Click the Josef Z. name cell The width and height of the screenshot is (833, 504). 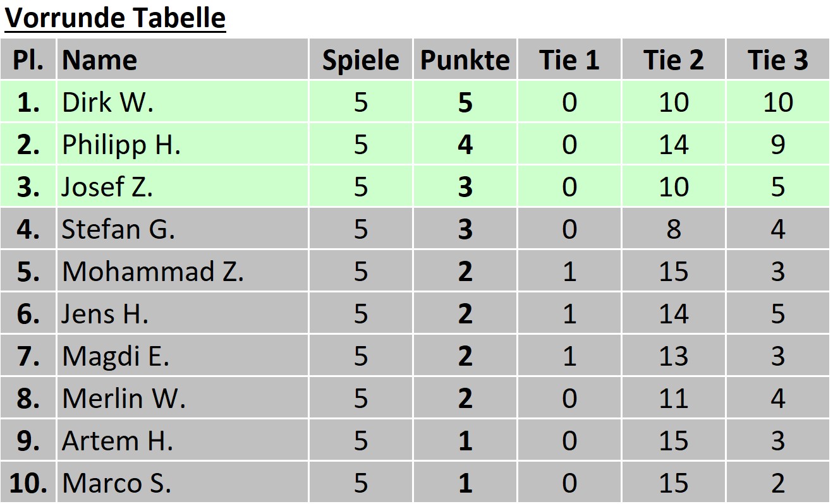click(x=107, y=187)
